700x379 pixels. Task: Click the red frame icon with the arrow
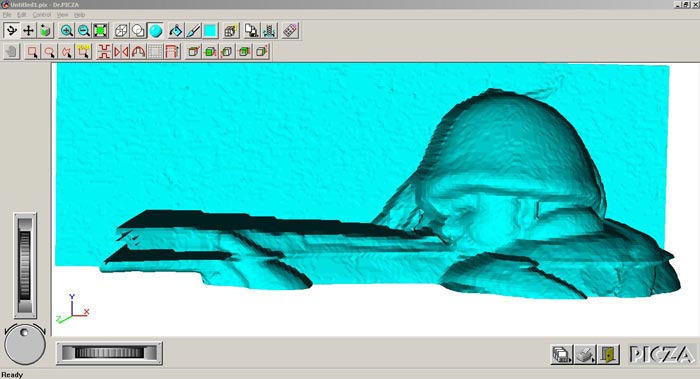pos(172,51)
